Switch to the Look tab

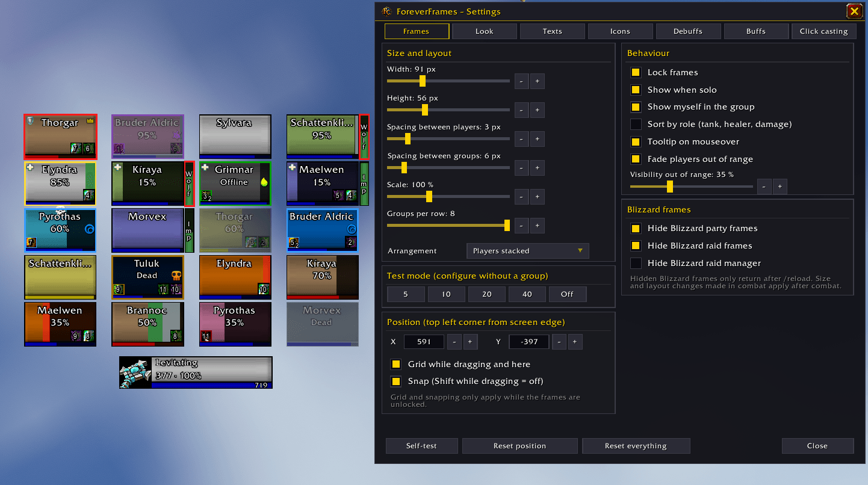click(x=485, y=31)
